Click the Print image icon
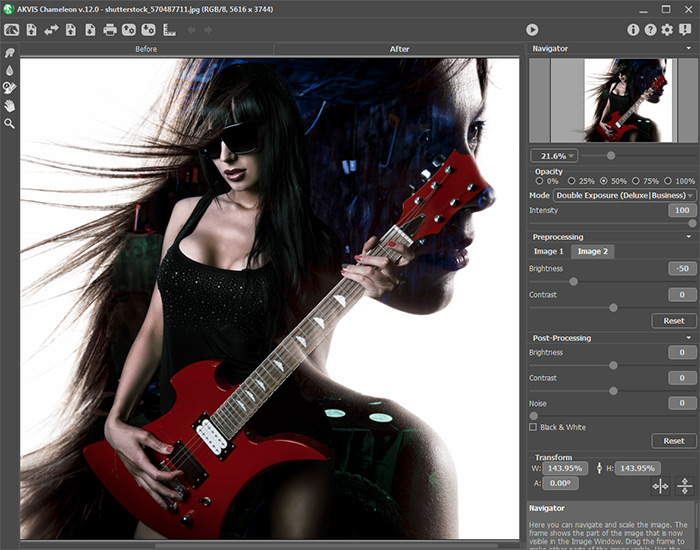This screenshot has height=550, width=700. point(110,30)
